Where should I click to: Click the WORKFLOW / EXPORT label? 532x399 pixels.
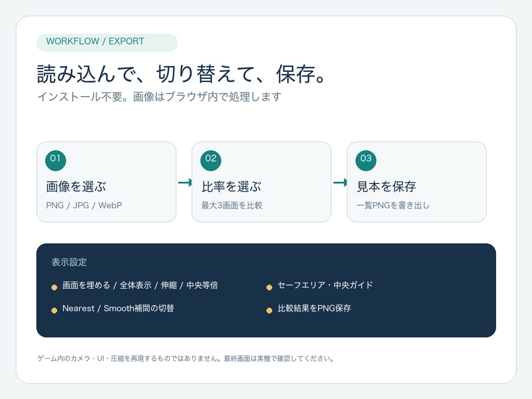(x=95, y=42)
